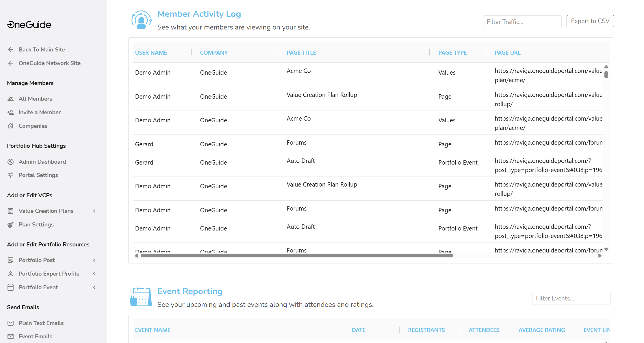Open Portal Settings

pos(38,175)
